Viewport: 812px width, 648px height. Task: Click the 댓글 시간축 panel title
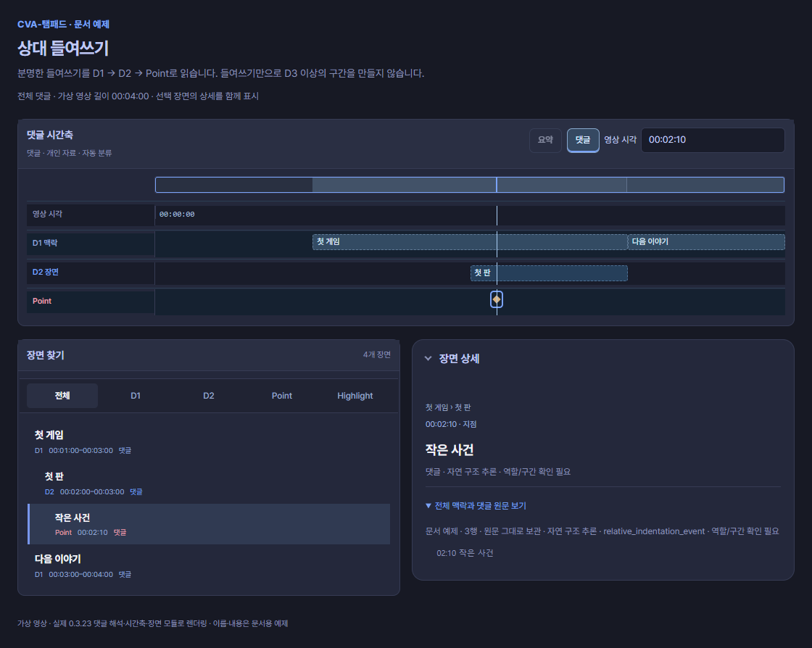[x=50, y=135]
